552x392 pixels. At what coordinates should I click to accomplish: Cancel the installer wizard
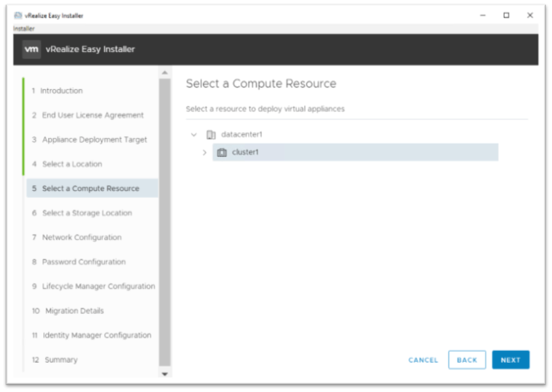click(423, 360)
